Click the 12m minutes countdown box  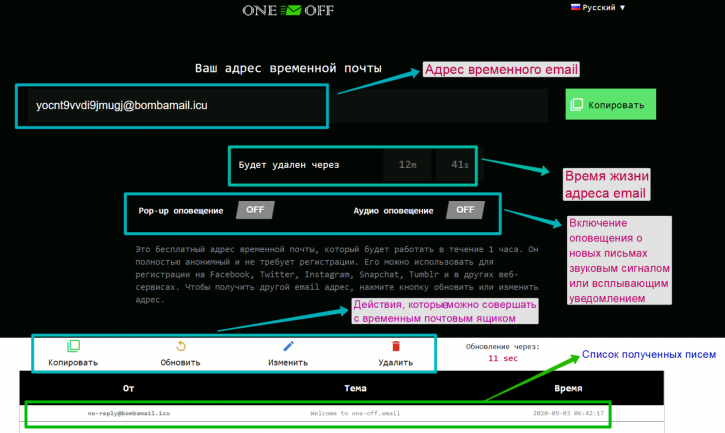tap(407, 165)
